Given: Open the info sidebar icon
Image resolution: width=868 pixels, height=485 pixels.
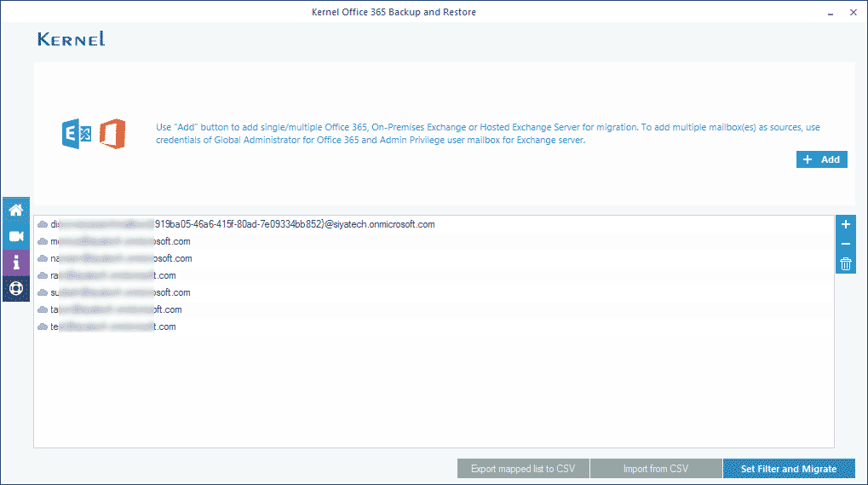Looking at the screenshot, I should (x=16, y=263).
